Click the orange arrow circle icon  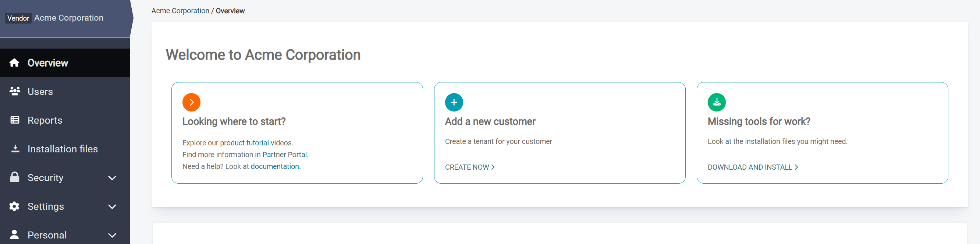click(x=191, y=102)
